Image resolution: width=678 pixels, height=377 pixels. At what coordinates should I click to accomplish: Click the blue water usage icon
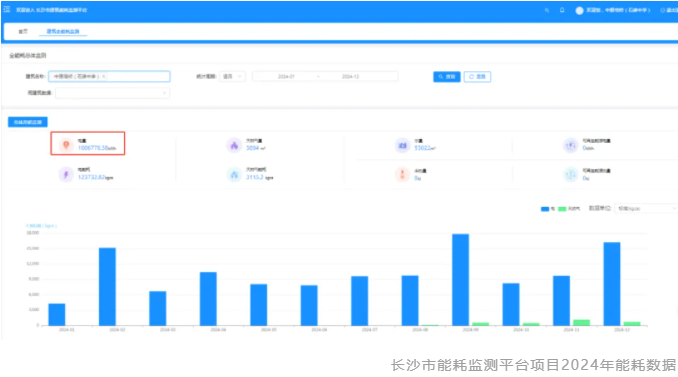(402, 145)
